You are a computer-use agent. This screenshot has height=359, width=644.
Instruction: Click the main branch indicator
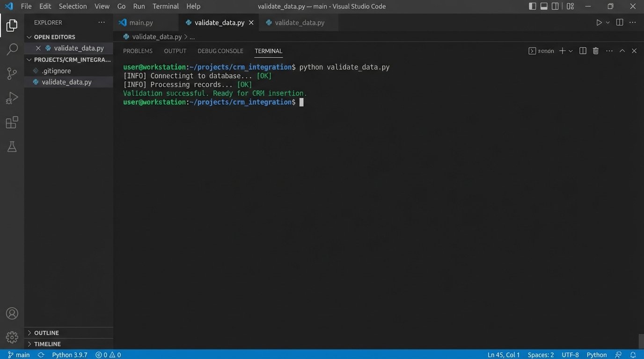19,355
